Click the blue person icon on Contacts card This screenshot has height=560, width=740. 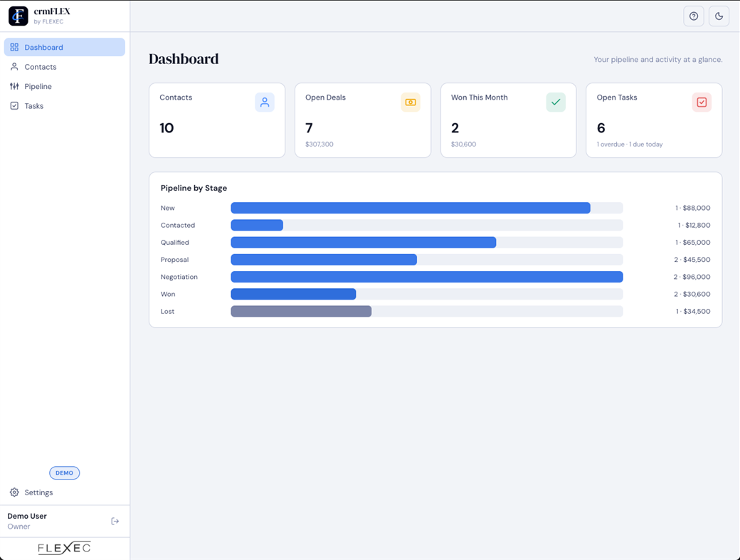pos(265,102)
